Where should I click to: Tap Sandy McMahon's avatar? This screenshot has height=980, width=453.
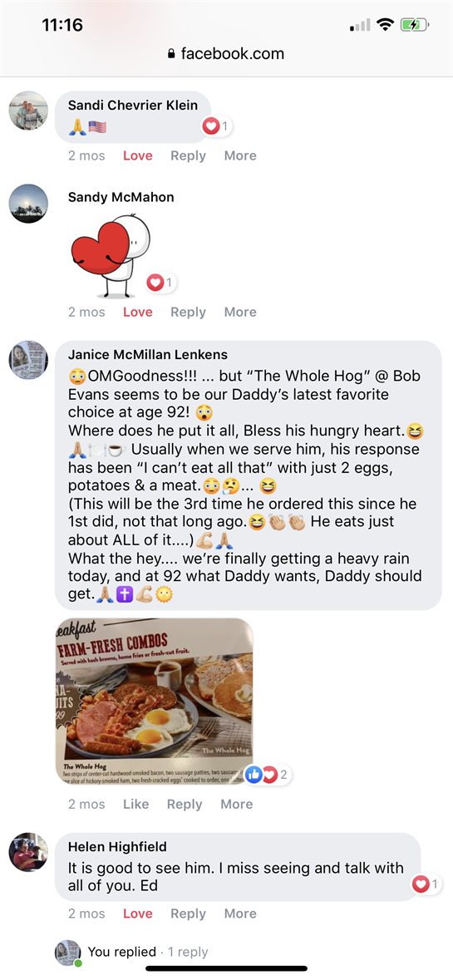point(28,204)
